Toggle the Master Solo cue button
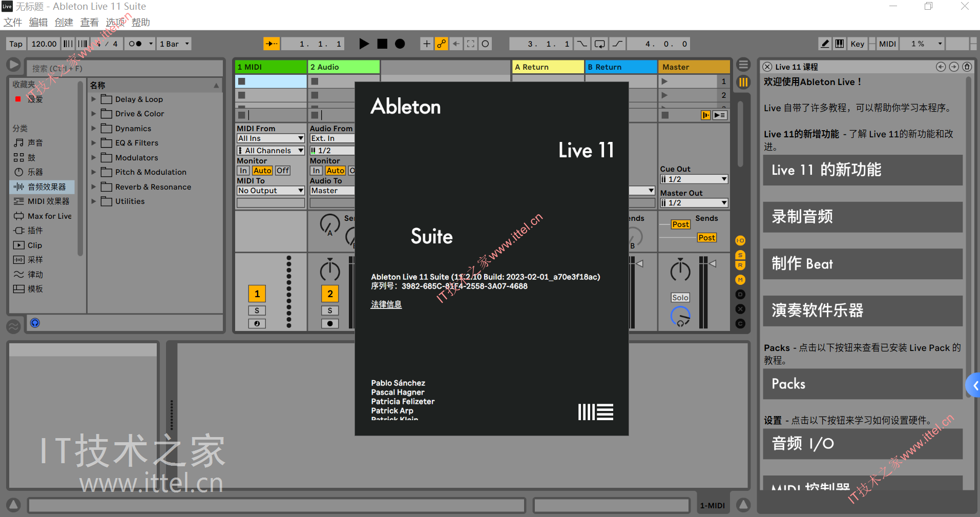Screen dimensions: 980x517 coord(680,298)
